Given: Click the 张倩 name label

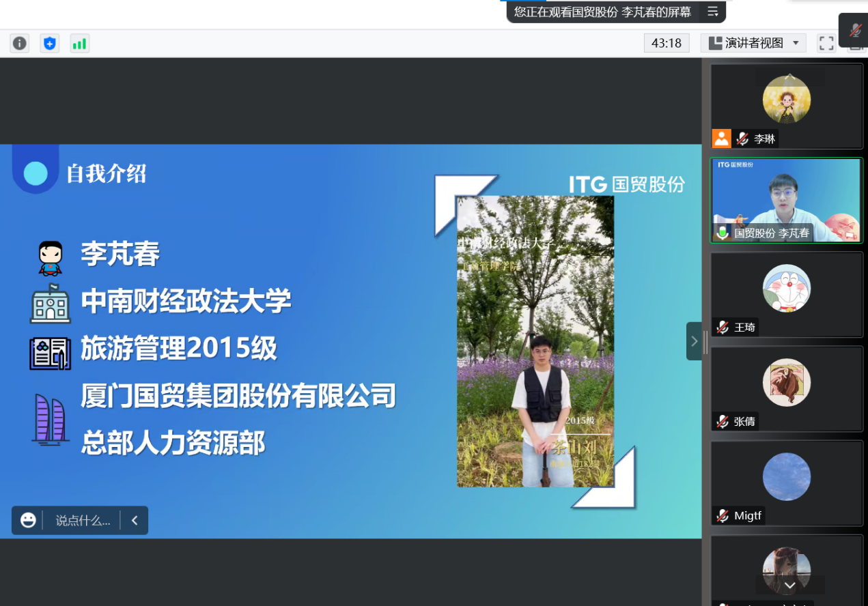Looking at the screenshot, I should click(745, 422).
